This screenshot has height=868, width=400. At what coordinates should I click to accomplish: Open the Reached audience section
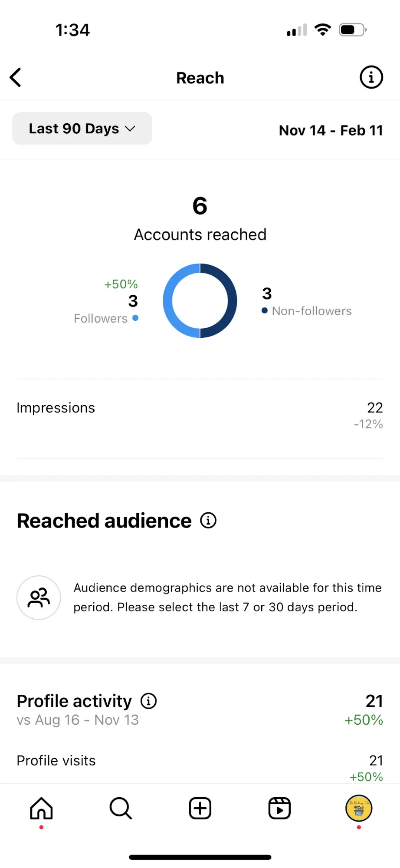click(104, 521)
